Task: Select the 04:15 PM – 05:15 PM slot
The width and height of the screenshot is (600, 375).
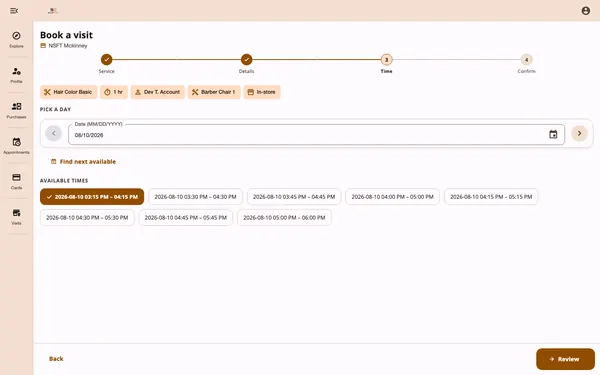Action: [491, 197]
